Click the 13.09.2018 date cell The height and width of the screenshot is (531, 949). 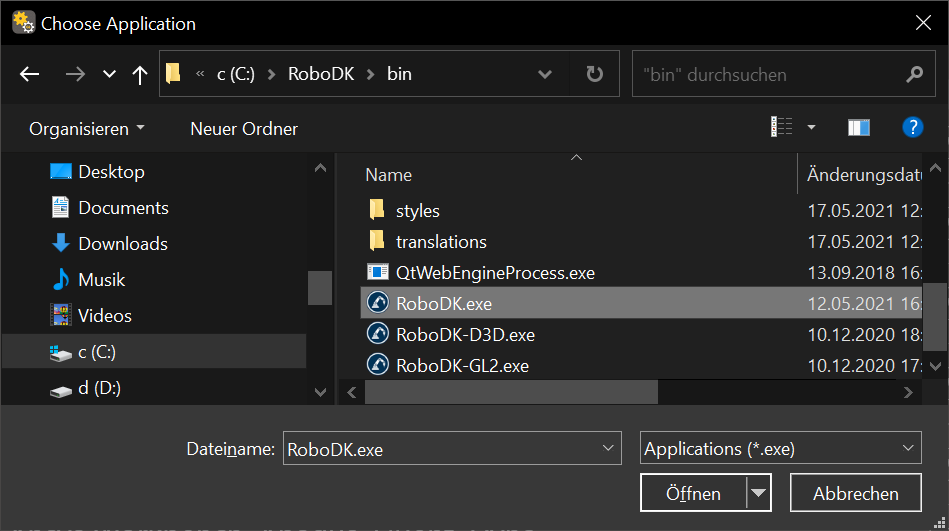(x=864, y=272)
